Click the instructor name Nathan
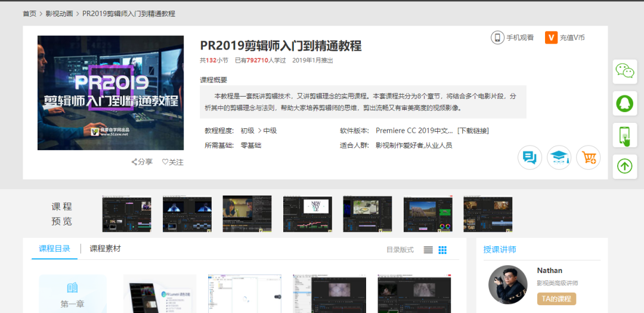The image size is (644, 313). pos(550,270)
